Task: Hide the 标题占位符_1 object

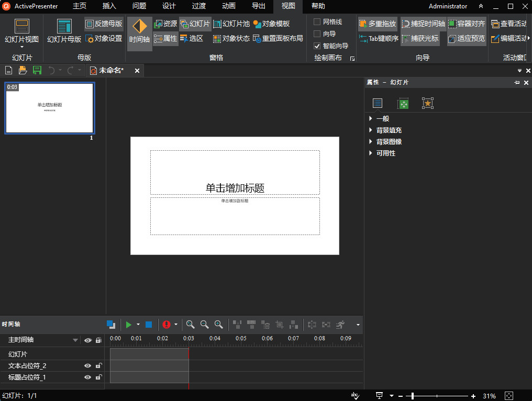Action: 87,377
